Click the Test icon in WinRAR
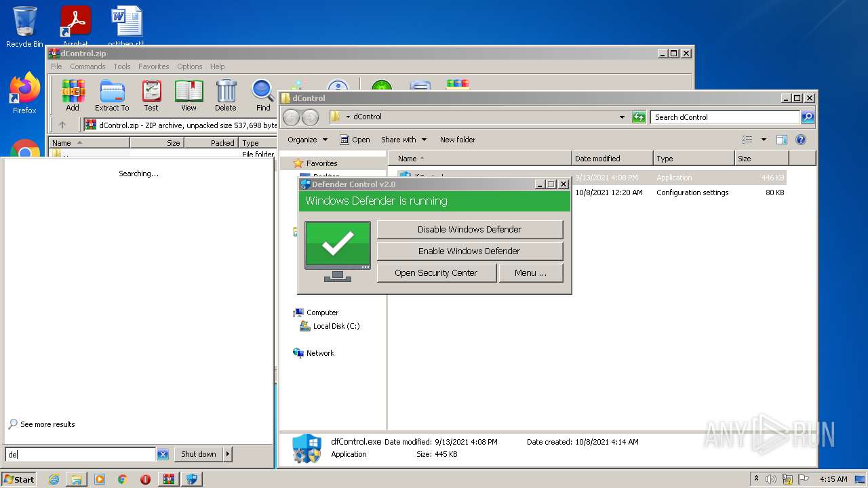868x488 pixels. [x=151, y=96]
